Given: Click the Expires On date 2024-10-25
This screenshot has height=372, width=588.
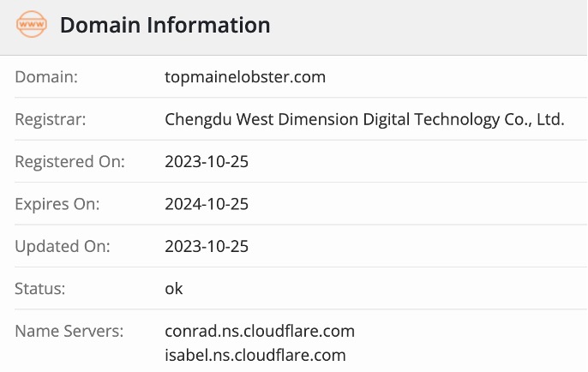Looking at the screenshot, I should pos(207,204).
